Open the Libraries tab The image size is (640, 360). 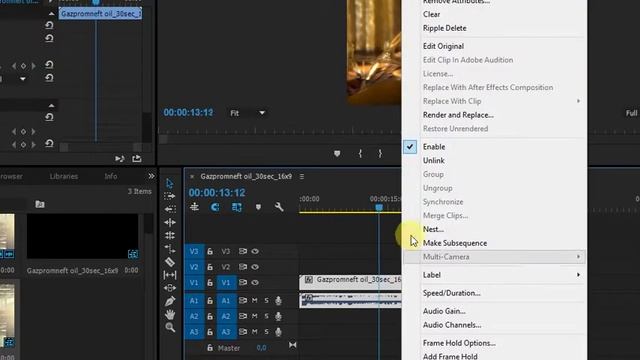click(x=64, y=176)
